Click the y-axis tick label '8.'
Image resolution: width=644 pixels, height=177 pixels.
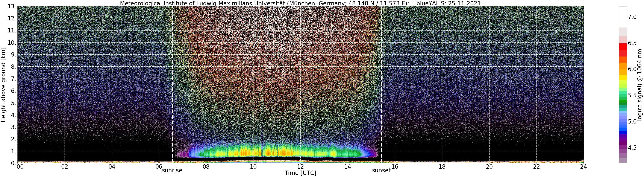click(14, 67)
